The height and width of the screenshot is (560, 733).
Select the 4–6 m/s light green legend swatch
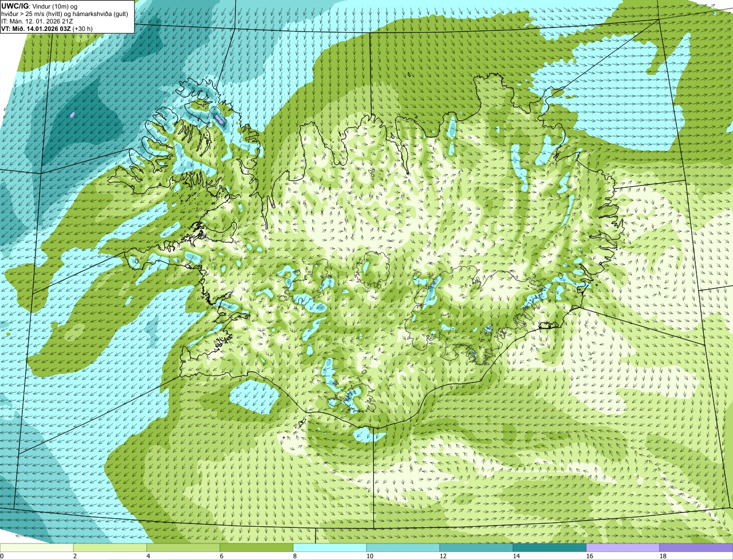(x=183, y=547)
